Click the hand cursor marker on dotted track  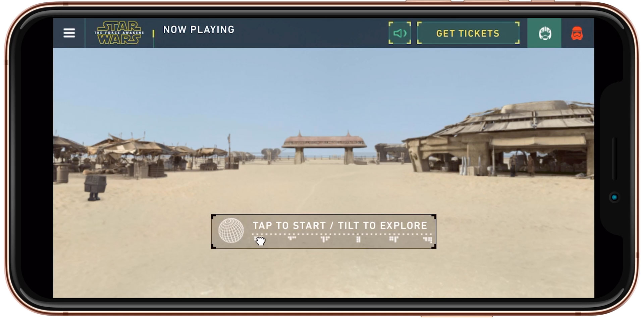point(260,240)
